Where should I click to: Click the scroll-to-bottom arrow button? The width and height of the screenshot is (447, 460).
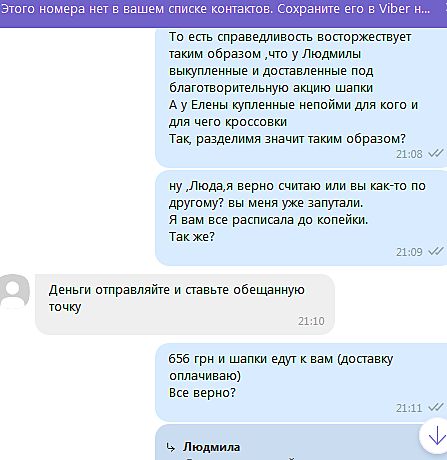click(x=434, y=435)
